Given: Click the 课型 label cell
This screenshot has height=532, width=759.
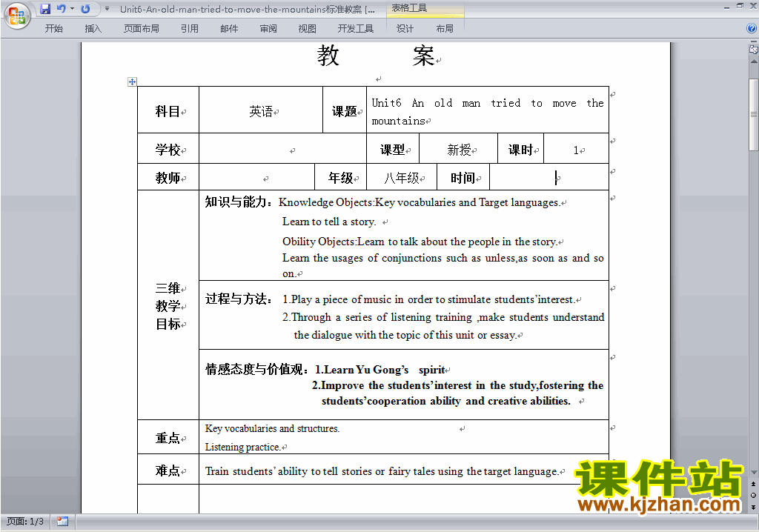Looking at the screenshot, I should (x=393, y=149).
